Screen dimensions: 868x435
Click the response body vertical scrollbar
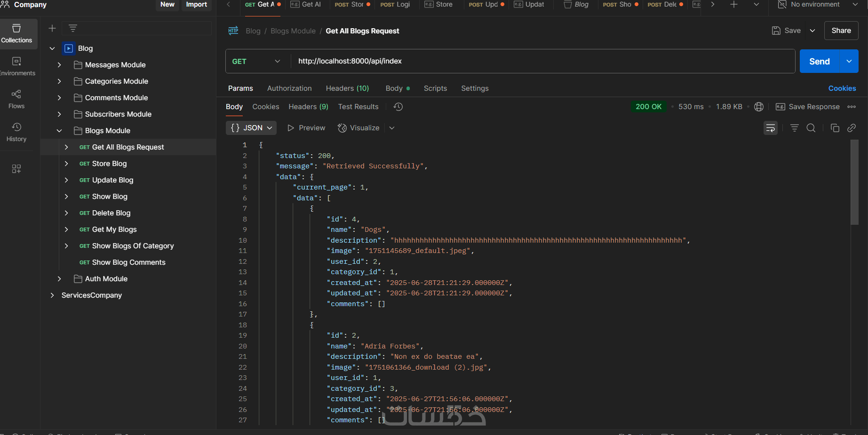[x=854, y=183]
